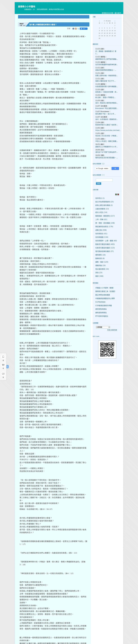This screenshot has width=138, height=644.
Task: Collapse all categories icon in 文章分類
Action: point(118,194)
